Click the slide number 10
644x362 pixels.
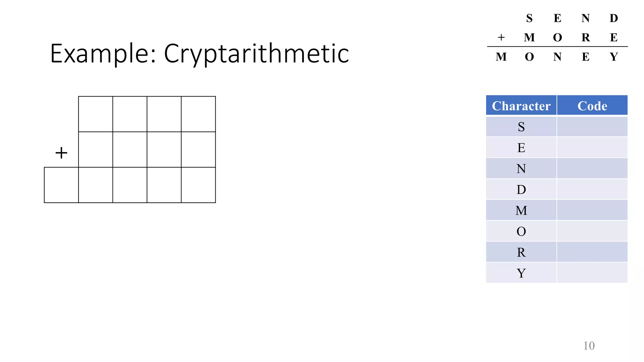pyautogui.click(x=589, y=346)
